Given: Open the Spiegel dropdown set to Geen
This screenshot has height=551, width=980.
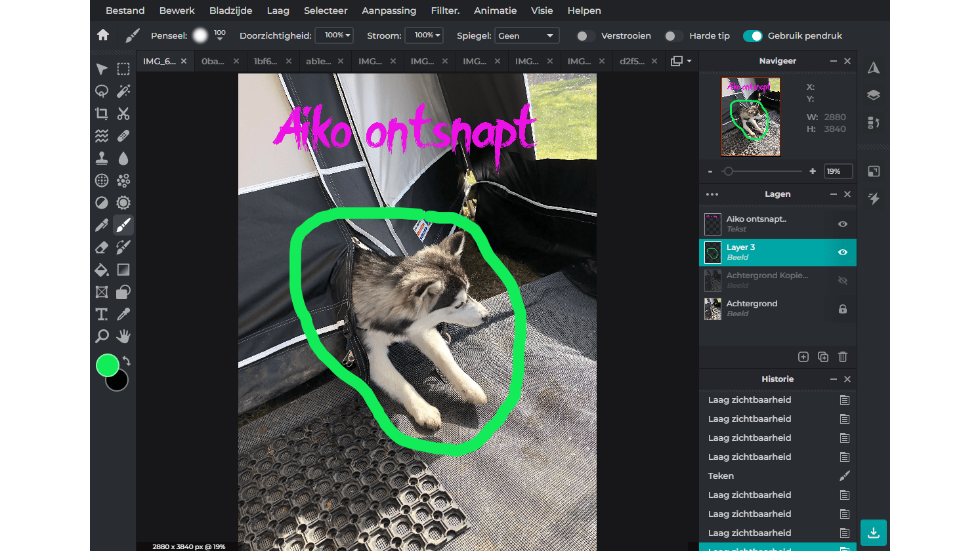Looking at the screenshot, I should click(x=527, y=35).
